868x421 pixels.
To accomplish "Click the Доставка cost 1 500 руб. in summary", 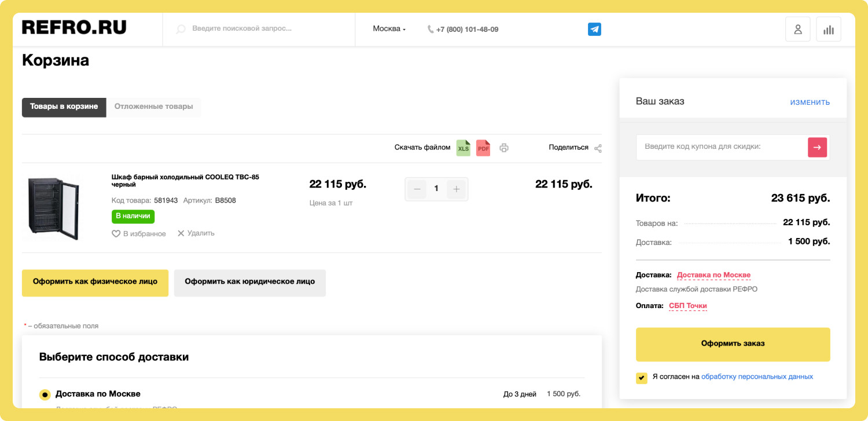I will pyautogui.click(x=809, y=241).
